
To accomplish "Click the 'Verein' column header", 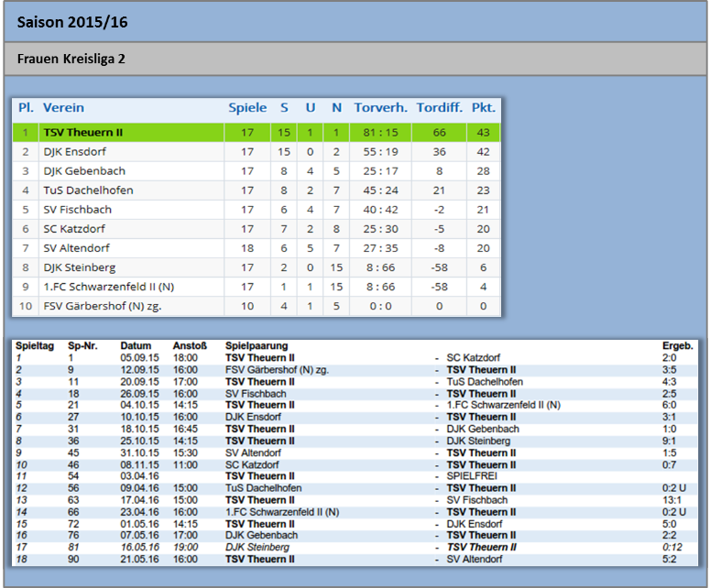I will click(x=63, y=108).
